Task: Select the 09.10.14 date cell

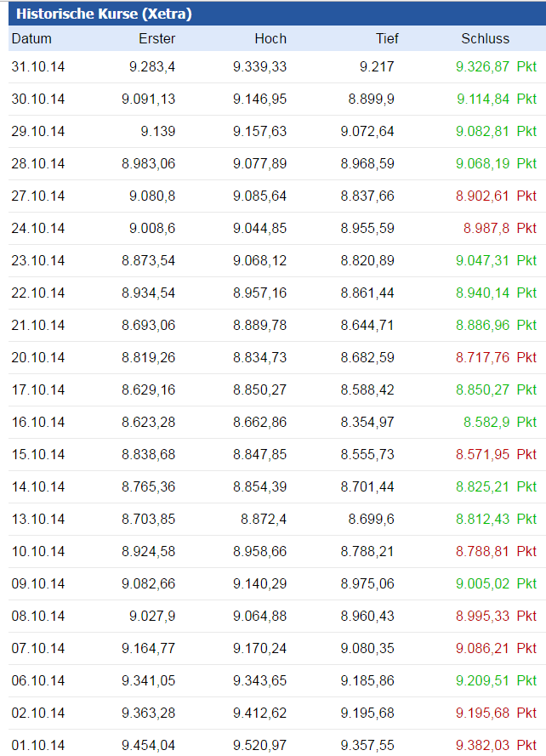Action: coord(38,583)
